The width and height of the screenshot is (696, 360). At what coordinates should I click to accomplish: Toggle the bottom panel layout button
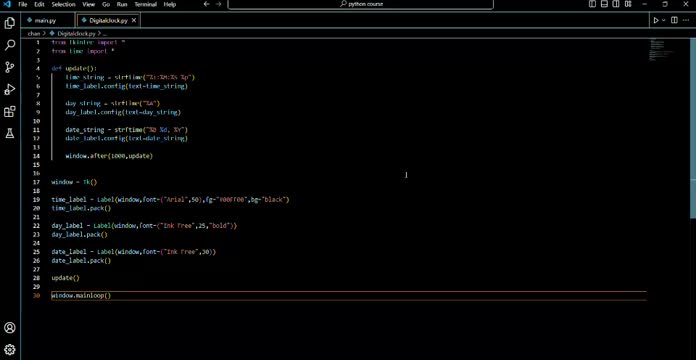tap(604, 4)
